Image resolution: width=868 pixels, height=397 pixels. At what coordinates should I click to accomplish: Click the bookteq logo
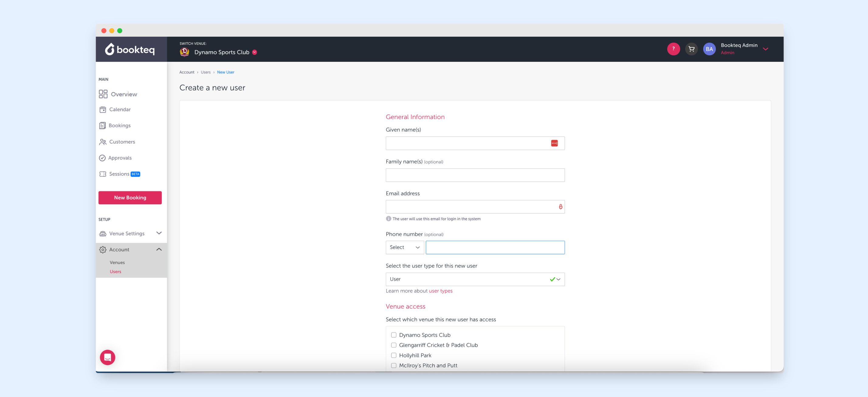click(x=130, y=50)
